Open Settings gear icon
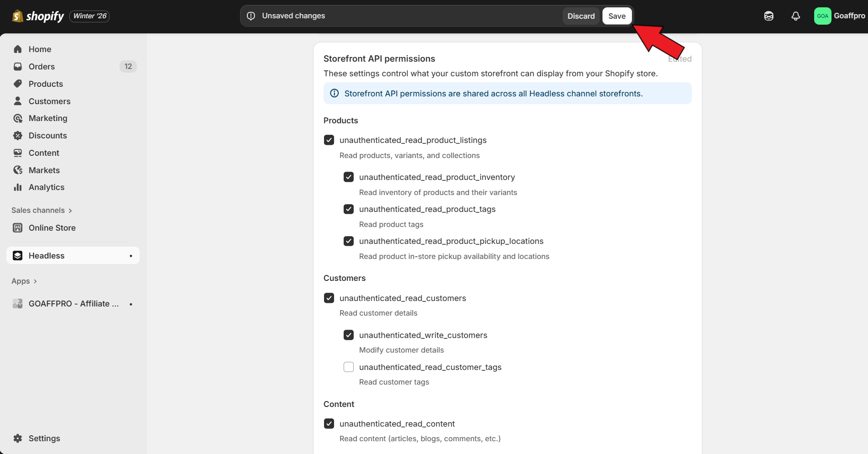Viewport: 868px width, 454px height. click(18, 438)
